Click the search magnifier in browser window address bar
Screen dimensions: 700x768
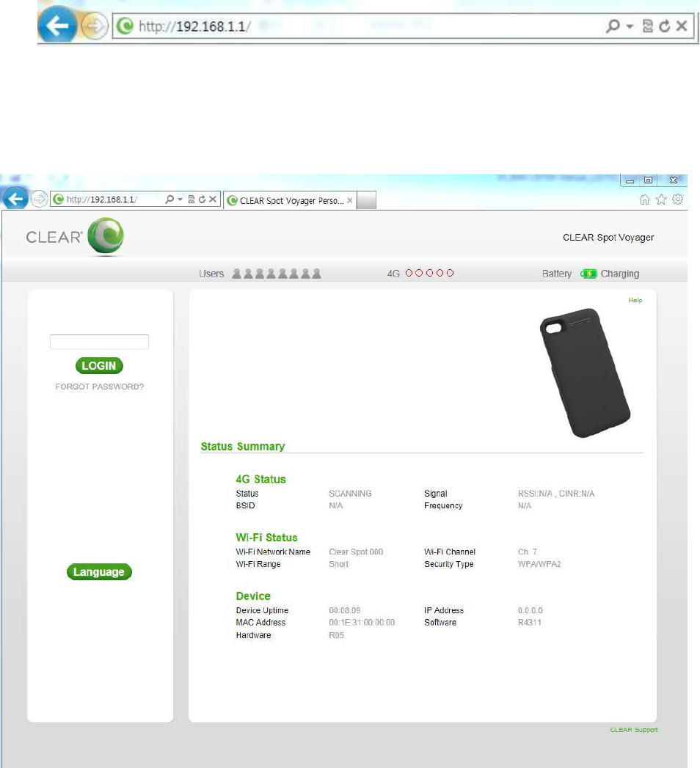[x=169, y=200]
